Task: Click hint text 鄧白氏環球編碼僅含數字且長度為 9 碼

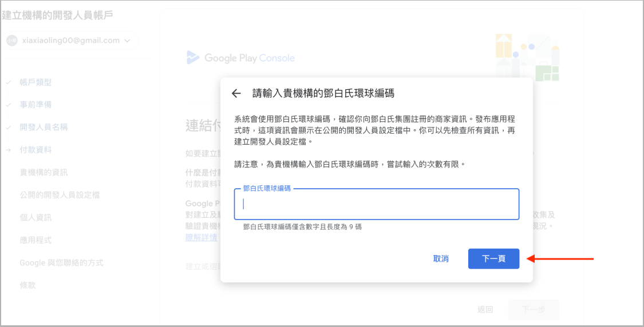Action: [x=302, y=226]
